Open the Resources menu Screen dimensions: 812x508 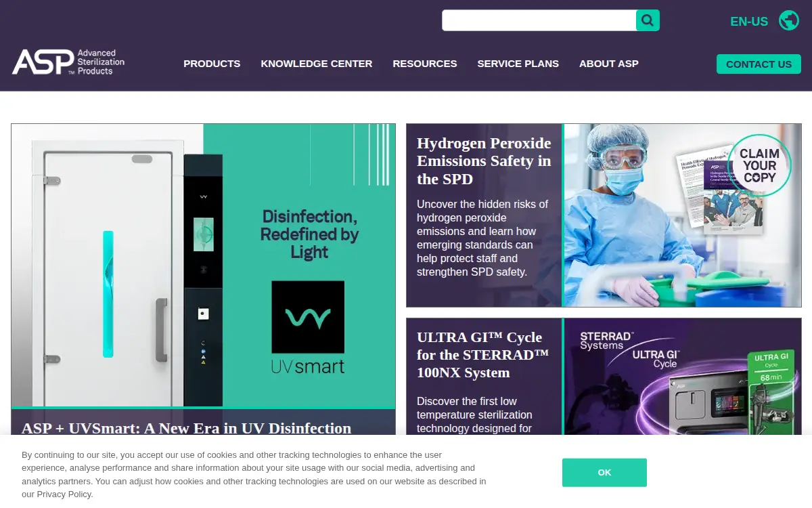click(x=425, y=64)
